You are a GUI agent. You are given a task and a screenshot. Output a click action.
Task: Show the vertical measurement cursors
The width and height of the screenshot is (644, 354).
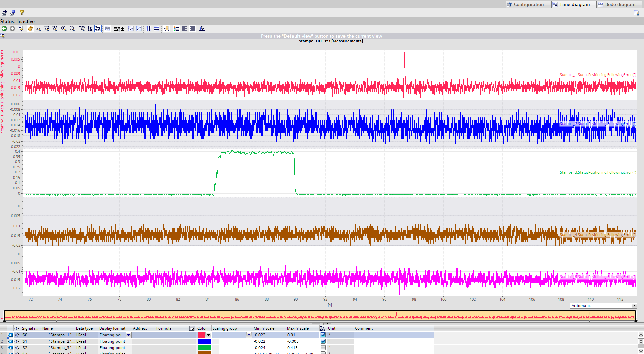(148, 29)
